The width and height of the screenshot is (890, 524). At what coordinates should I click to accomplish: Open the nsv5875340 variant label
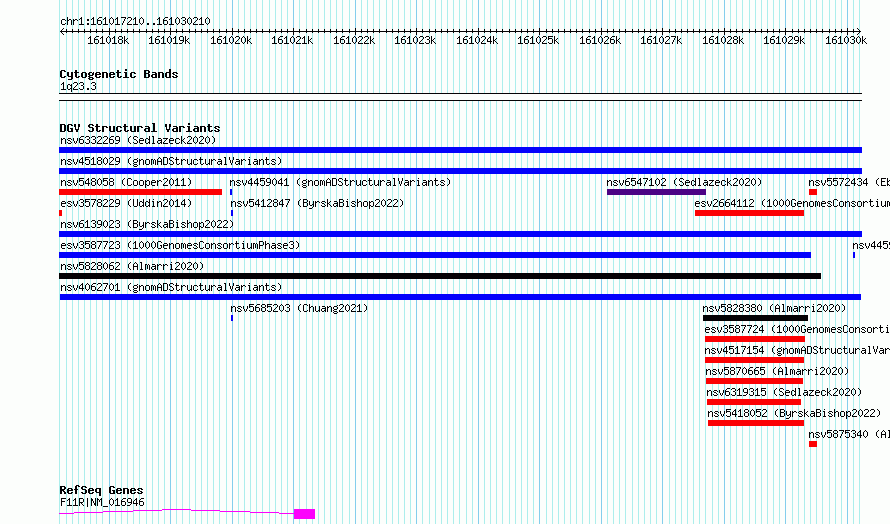tap(849, 434)
